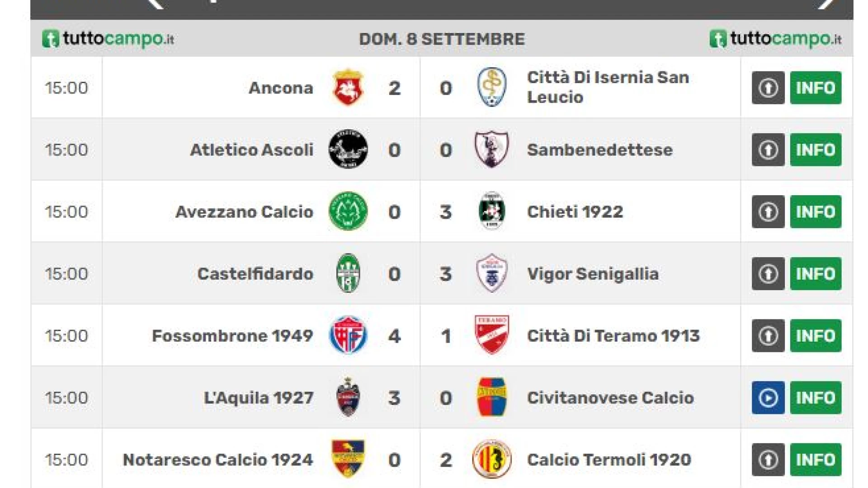Open the Atletico Ascoli black logo
The width and height of the screenshot is (868, 488).
pos(348,149)
